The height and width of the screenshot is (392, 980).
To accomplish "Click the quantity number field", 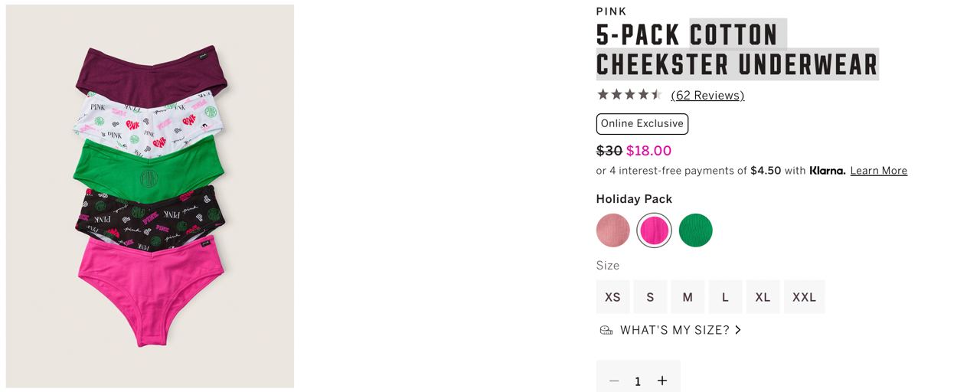I will (x=638, y=381).
